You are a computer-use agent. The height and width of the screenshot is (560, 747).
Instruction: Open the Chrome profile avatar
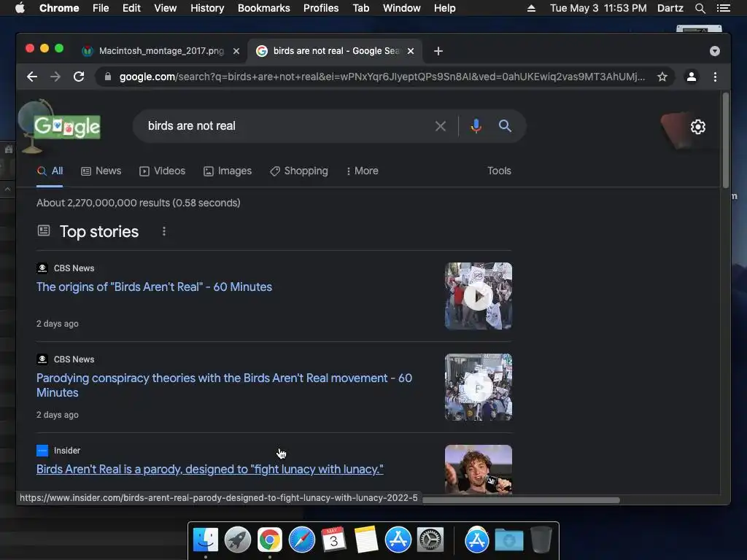(x=692, y=77)
